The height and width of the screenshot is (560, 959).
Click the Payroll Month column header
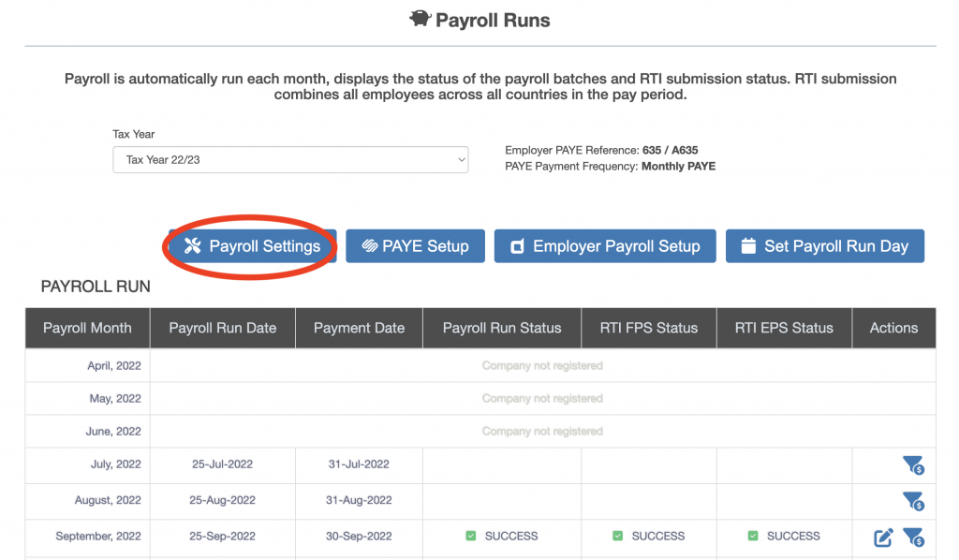87,328
